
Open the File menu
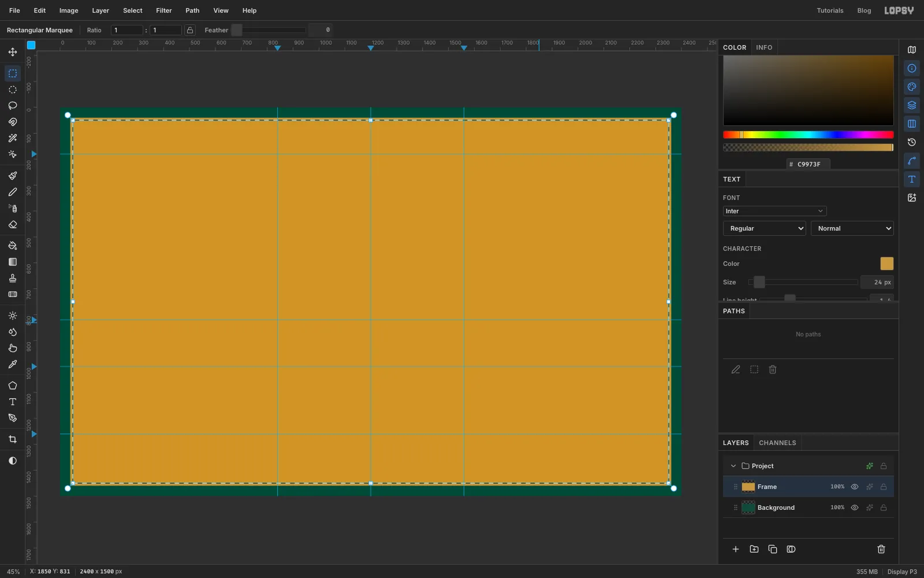[x=14, y=10]
